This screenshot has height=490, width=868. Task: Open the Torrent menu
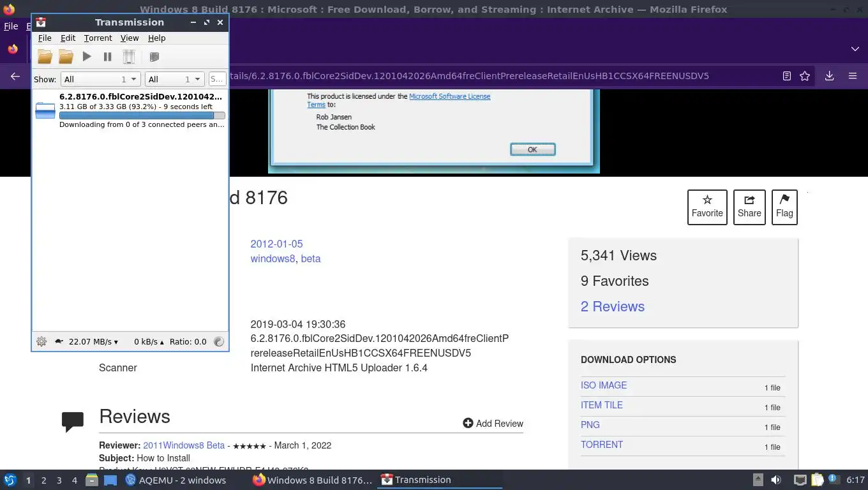coord(98,38)
